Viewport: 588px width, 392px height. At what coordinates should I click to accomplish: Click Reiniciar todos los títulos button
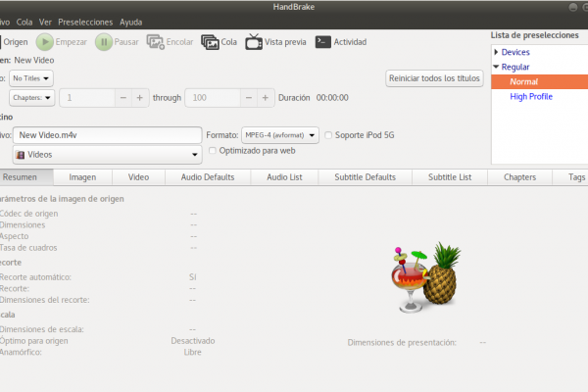(434, 78)
